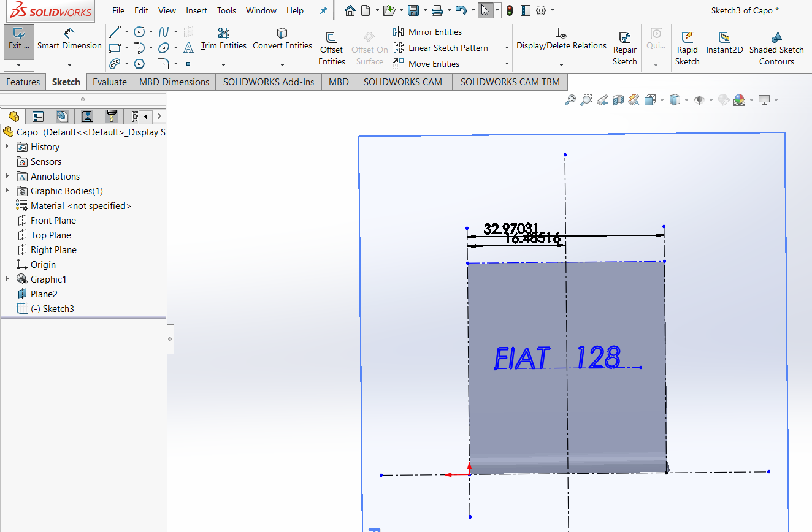Switch to the Evaluate tab
Image resolution: width=812 pixels, height=532 pixels.
click(x=110, y=82)
